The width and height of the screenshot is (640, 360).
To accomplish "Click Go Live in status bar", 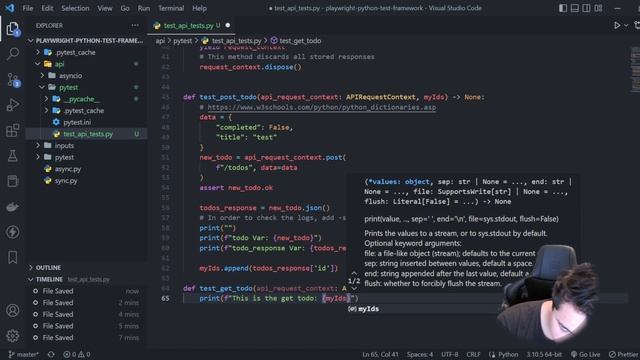I will point(585,354).
